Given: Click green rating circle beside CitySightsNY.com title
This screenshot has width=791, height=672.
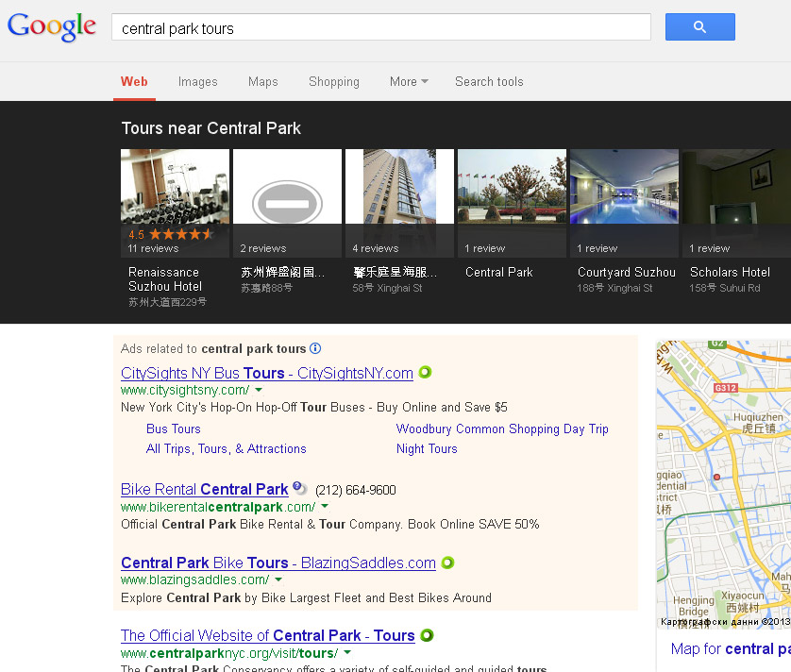Looking at the screenshot, I should pos(426,372).
